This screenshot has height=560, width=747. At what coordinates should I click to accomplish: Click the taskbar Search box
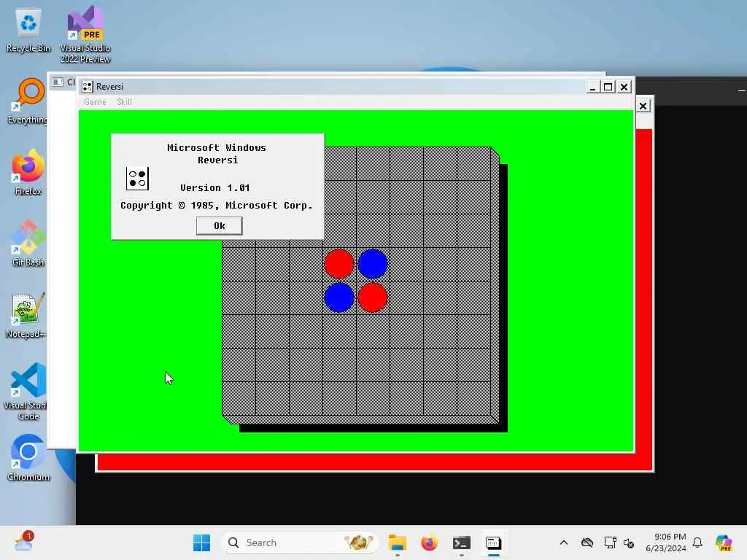[299, 542]
